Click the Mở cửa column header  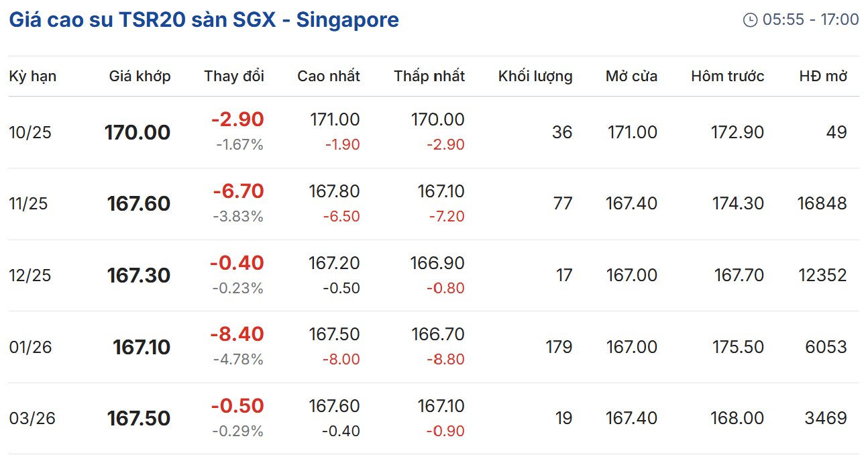631,76
